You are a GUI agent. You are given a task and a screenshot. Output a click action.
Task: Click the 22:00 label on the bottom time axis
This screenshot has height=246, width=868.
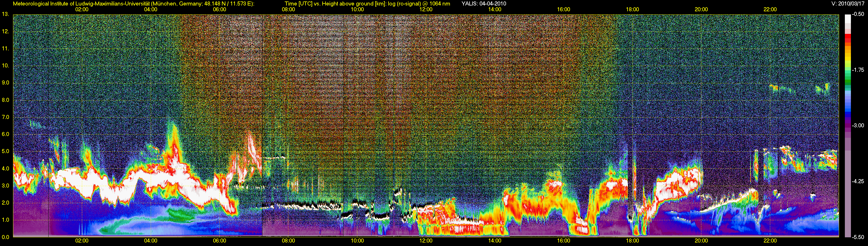click(x=770, y=241)
